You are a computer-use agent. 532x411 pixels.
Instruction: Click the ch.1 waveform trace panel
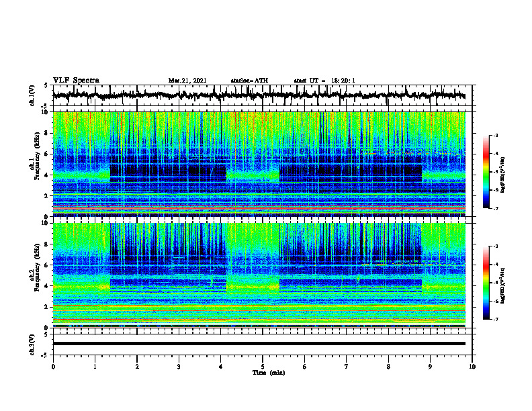[262, 95]
